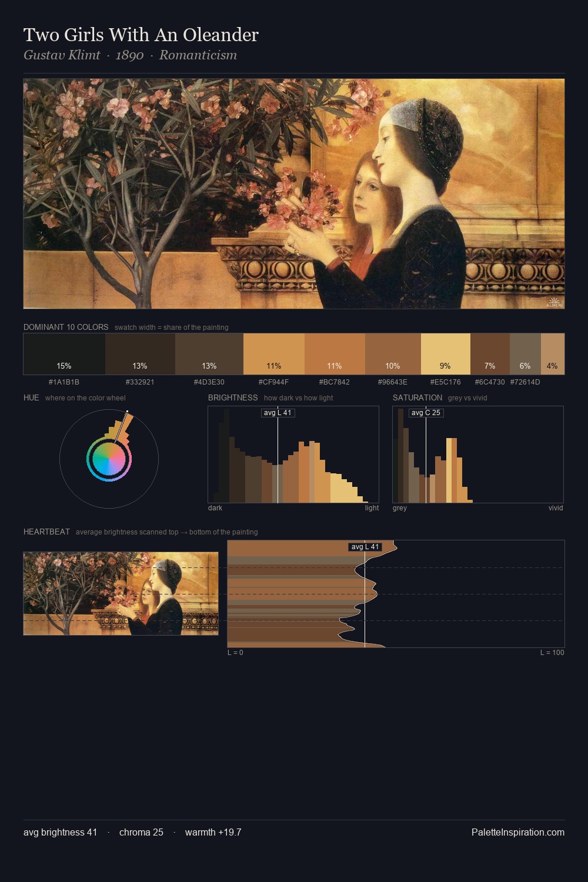
Task: Click the "dark" axis label
Action: [x=215, y=508]
